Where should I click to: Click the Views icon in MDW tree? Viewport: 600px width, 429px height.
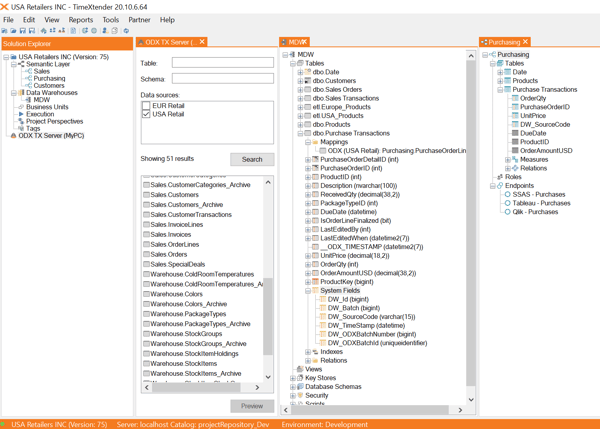tap(300, 369)
